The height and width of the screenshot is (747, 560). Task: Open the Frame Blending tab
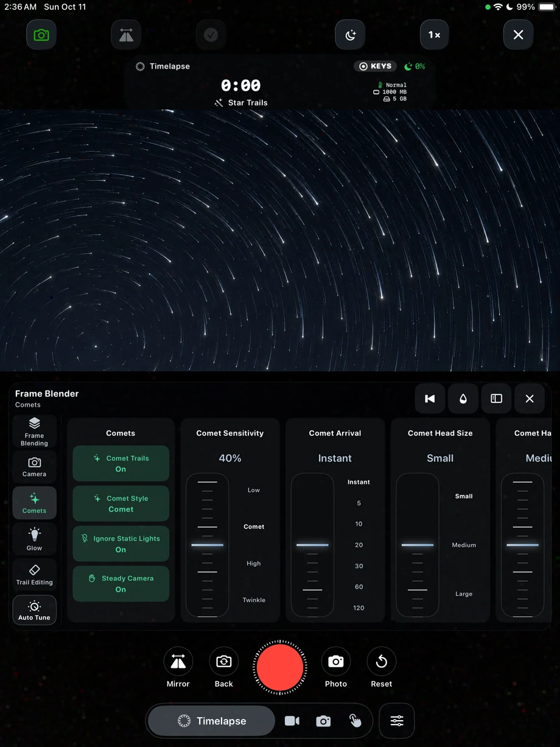pyautogui.click(x=34, y=432)
